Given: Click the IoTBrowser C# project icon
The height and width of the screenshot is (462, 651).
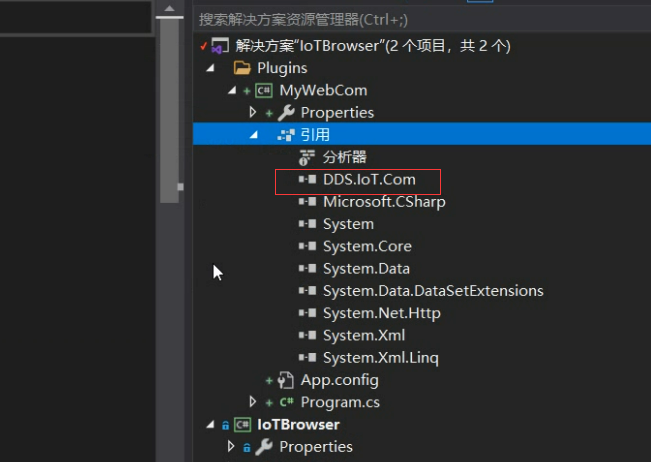Looking at the screenshot, I should [x=242, y=425].
